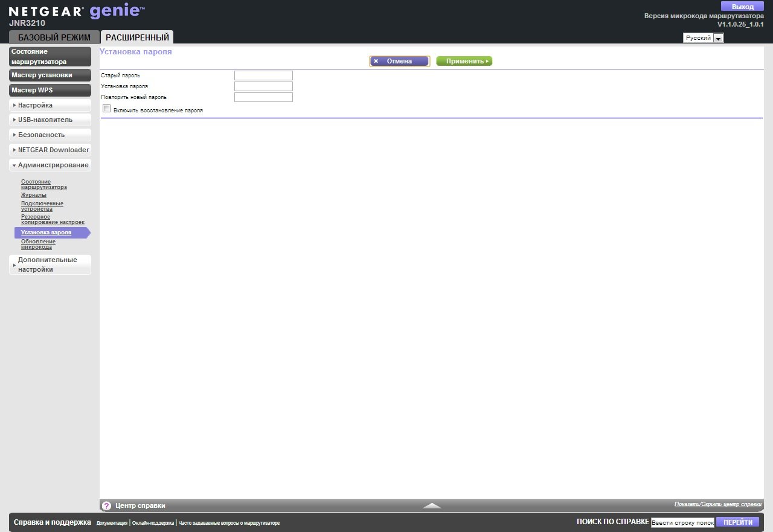Viewport: 773px width, 532px height.
Task: Select the РАСШИРЕННЫЙ tab
Action: 137,37
